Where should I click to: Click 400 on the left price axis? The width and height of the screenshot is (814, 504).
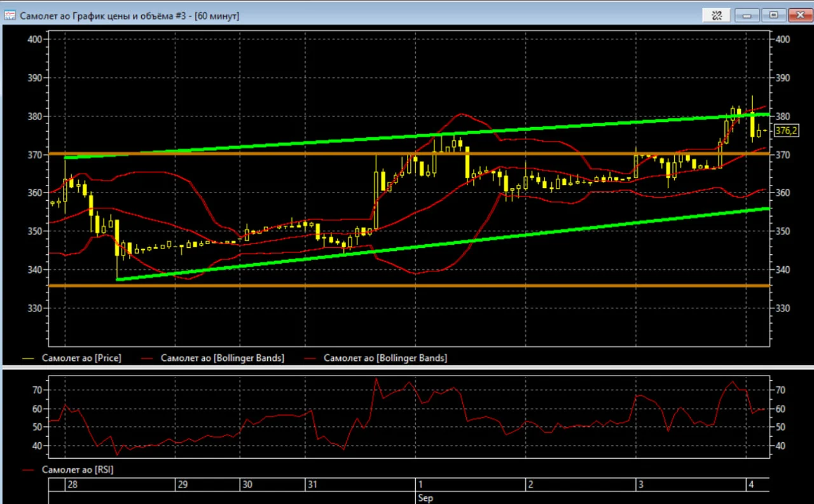[35, 39]
